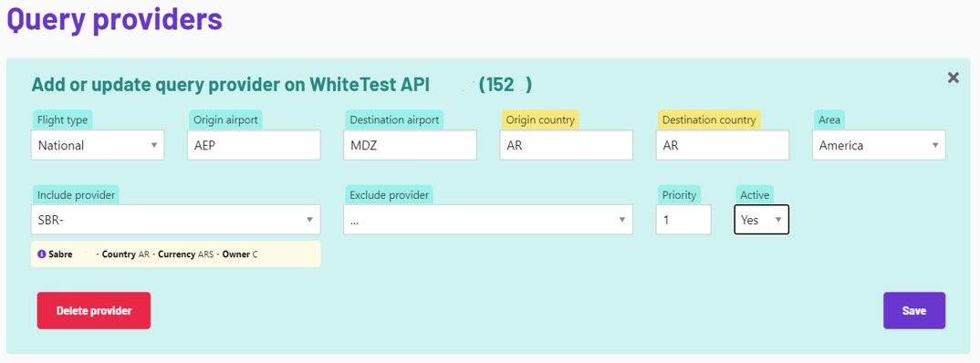Click the red Delete provider button

pyautogui.click(x=94, y=310)
